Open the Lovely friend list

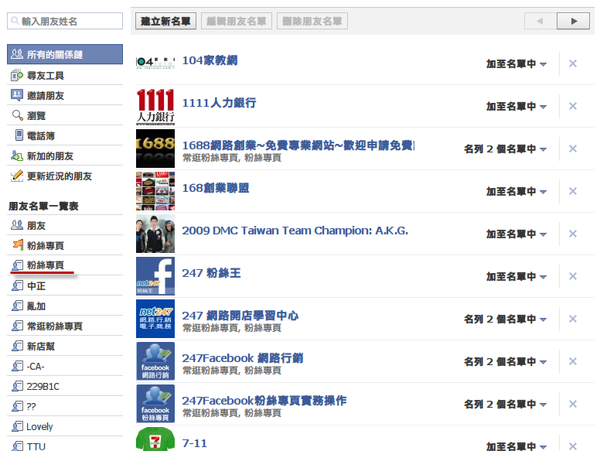click(x=65, y=427)
